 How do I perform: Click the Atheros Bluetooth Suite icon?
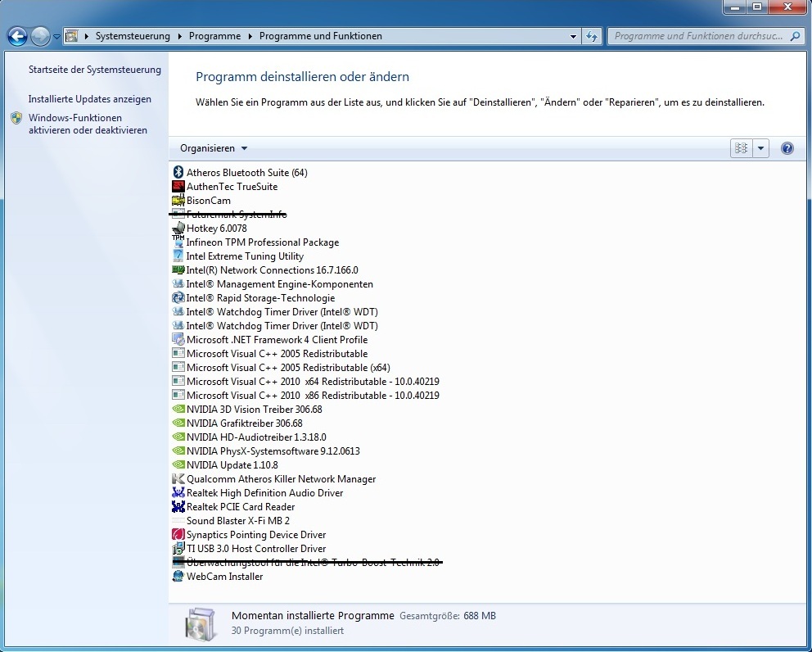coord(178,172)
